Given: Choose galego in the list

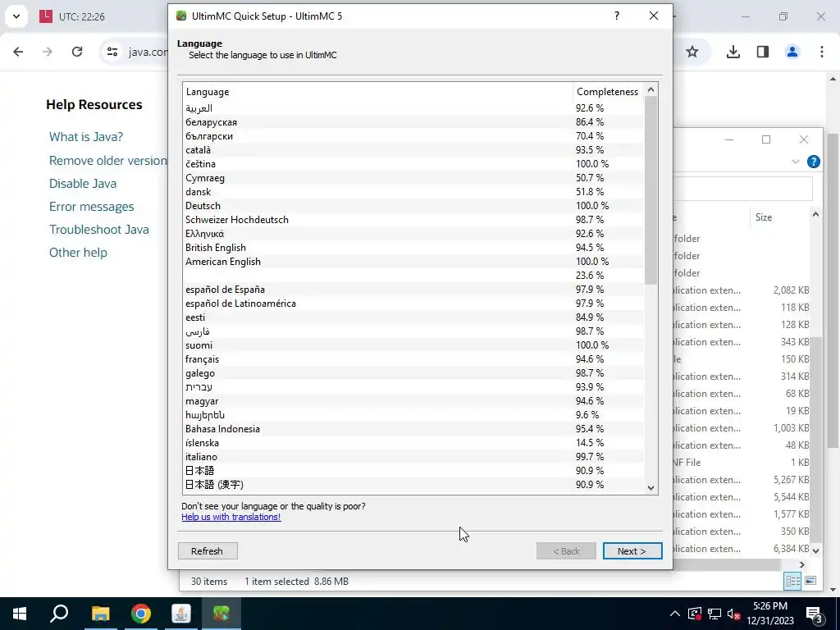Looking at the screenshot, I should point(413,373).
